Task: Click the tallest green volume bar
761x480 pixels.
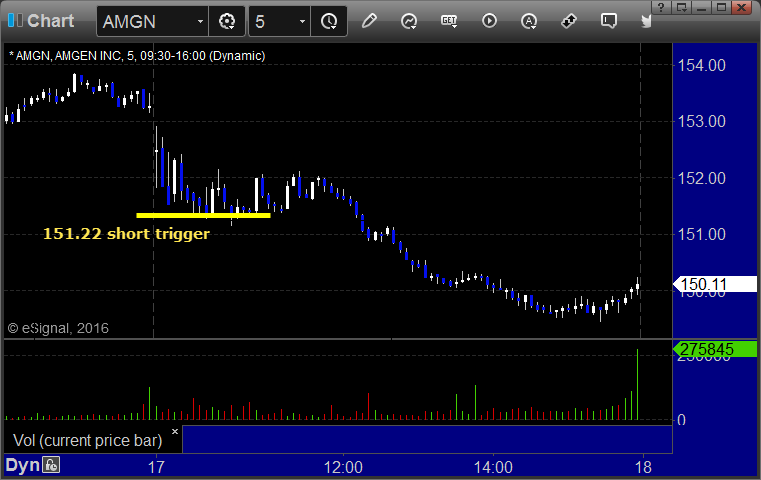Action: tap(637, 384)
